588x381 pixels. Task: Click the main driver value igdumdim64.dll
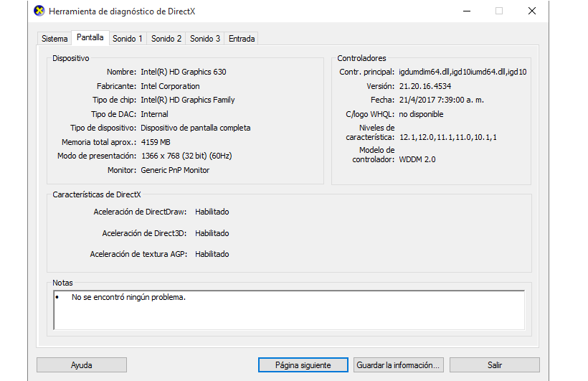(463, 72)
